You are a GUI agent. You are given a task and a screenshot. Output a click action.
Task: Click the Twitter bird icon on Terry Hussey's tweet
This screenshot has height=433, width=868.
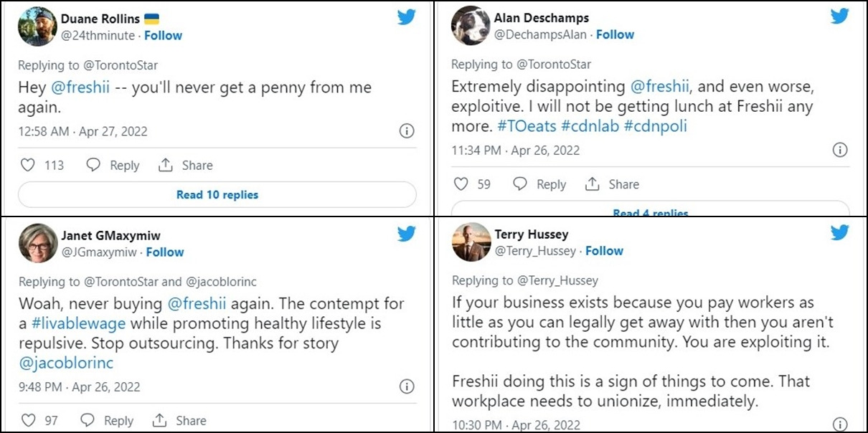pos(840,232)
